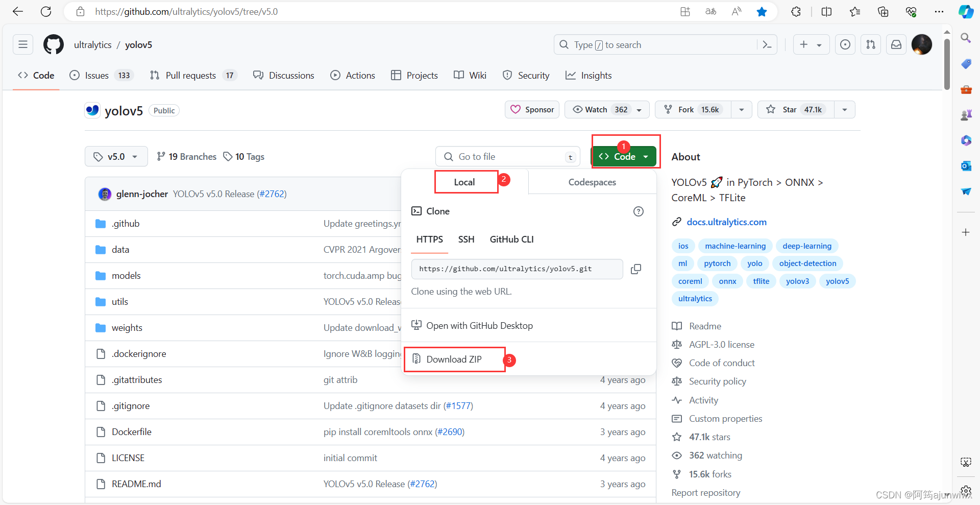Click the site info lock icon

[x=81, y=11]
